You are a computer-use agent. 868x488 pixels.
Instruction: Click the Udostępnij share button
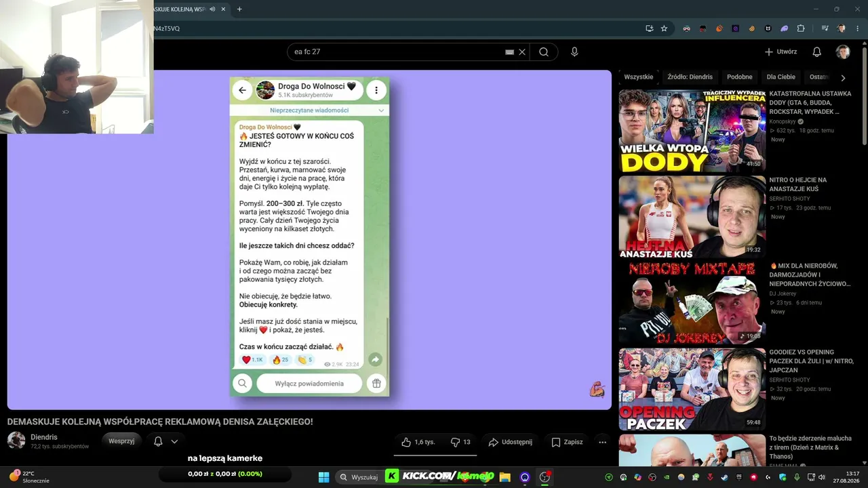click(x=510, y=442)
